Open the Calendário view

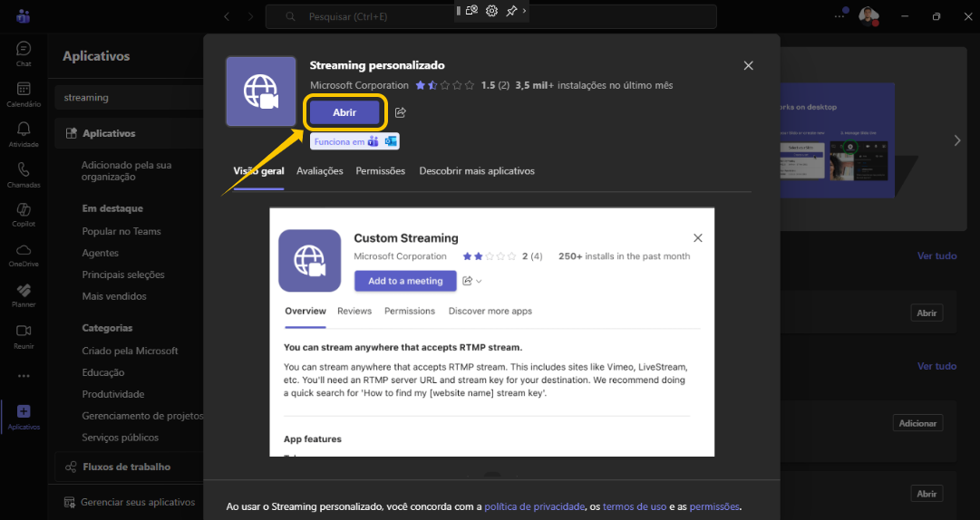(x=24, y=94)
